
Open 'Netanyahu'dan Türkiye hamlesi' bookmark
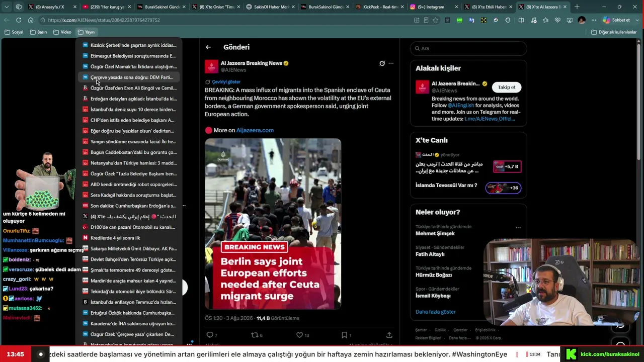point(129,163)
